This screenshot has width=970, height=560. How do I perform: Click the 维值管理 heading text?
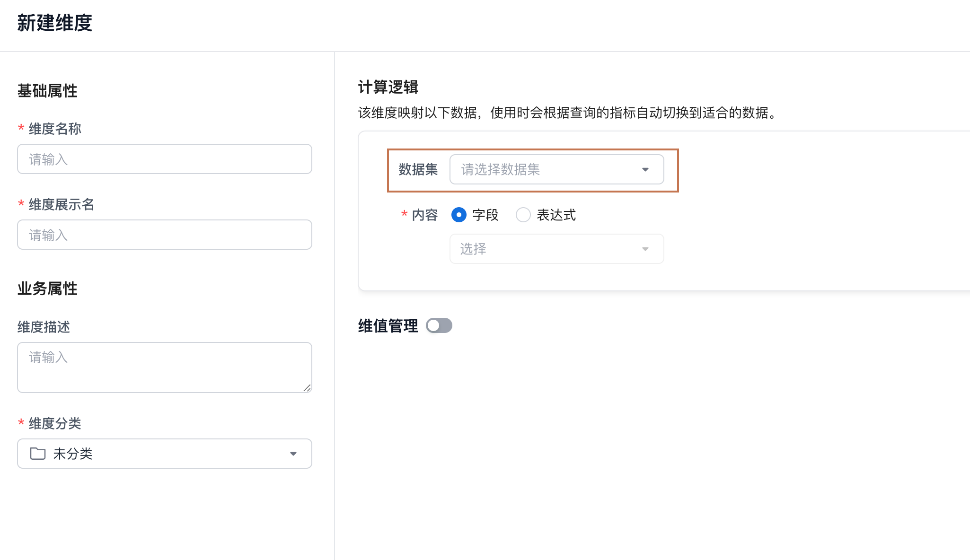(388, 325)
